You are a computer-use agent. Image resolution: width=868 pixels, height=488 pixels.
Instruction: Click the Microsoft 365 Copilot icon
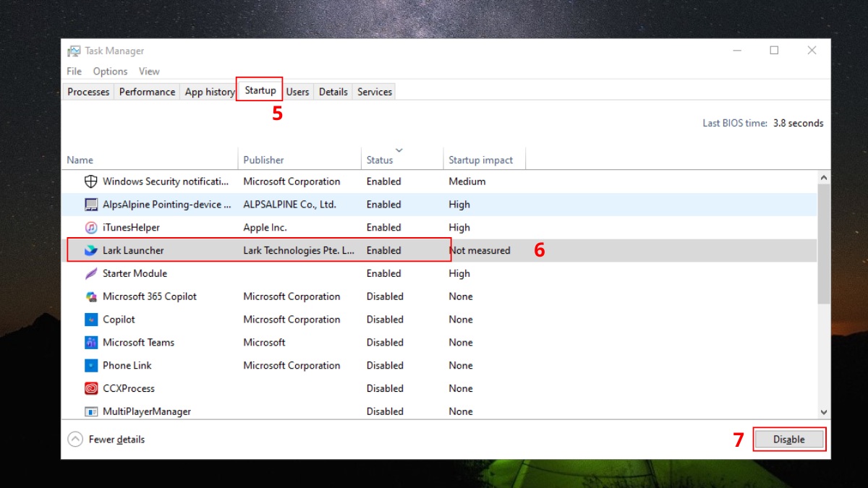coord(90,296)
